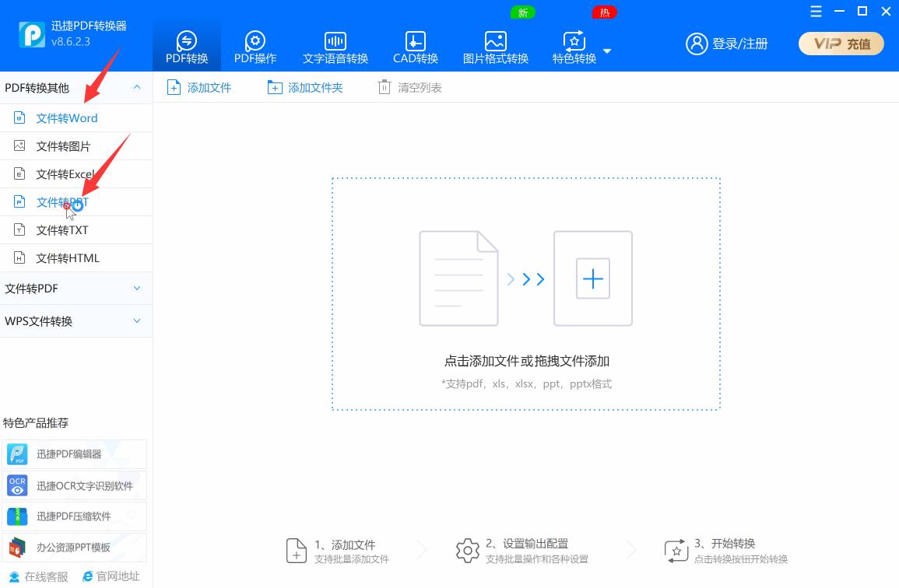Select 文件转HTML in sidebar
This screenshot has height=588, width=899.
(76, 258)
